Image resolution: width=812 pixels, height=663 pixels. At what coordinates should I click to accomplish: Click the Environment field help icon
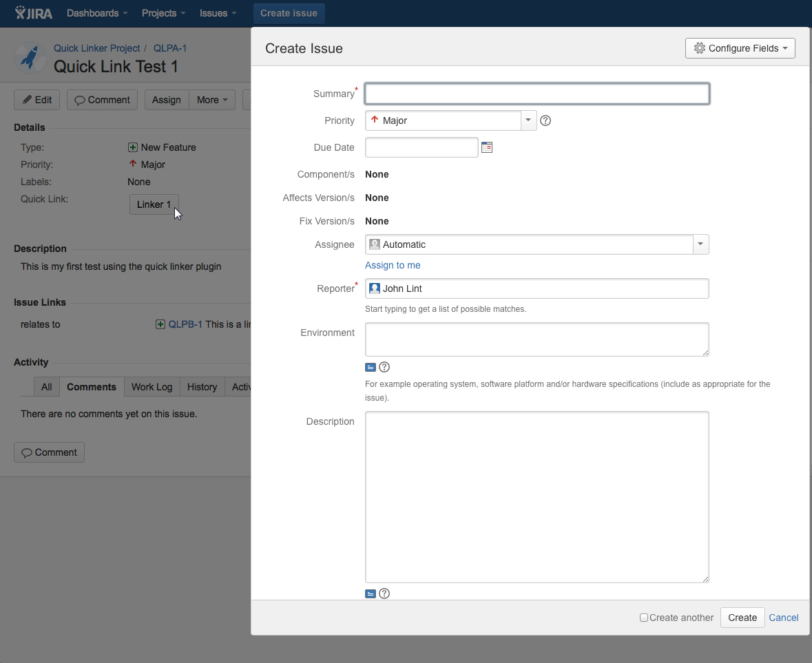384,367
